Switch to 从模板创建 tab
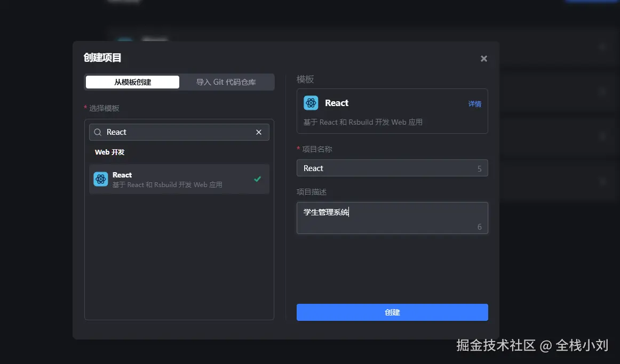 point(132,82)
